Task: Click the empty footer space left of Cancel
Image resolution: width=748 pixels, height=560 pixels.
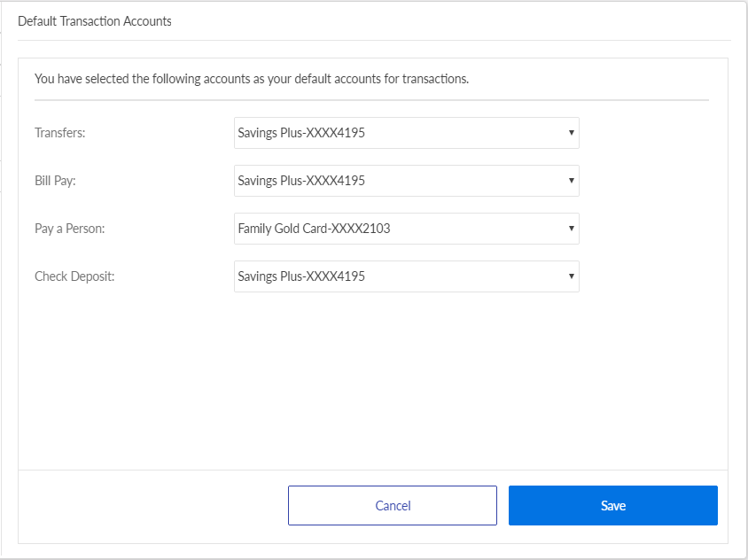Action: click(151, 506)
